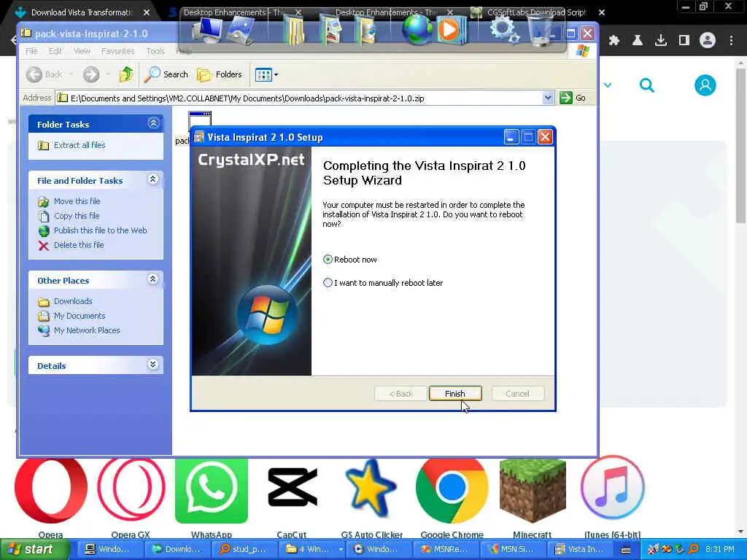747x560 pixels.
Task: Open the File menu in Explorer
Action: click(31, 51)
